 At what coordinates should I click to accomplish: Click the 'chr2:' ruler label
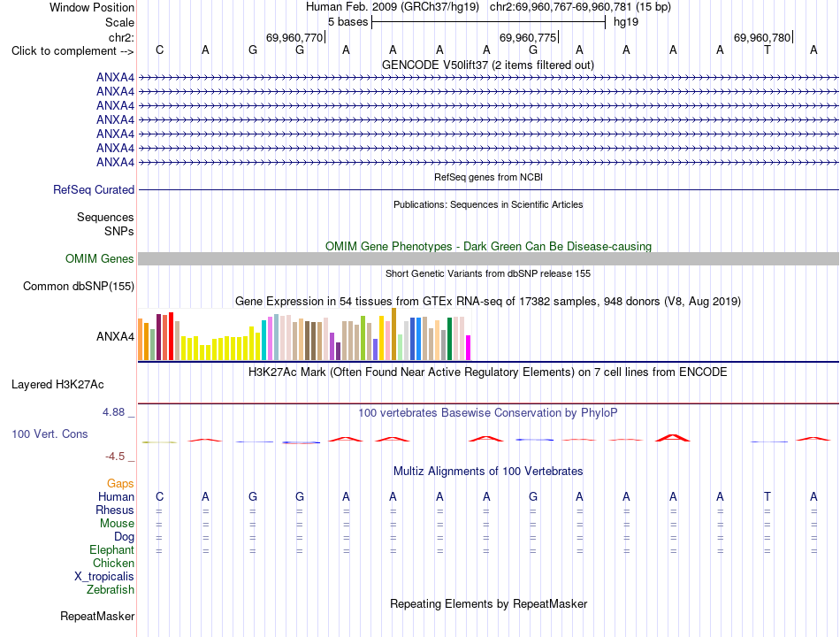[121, 37]
